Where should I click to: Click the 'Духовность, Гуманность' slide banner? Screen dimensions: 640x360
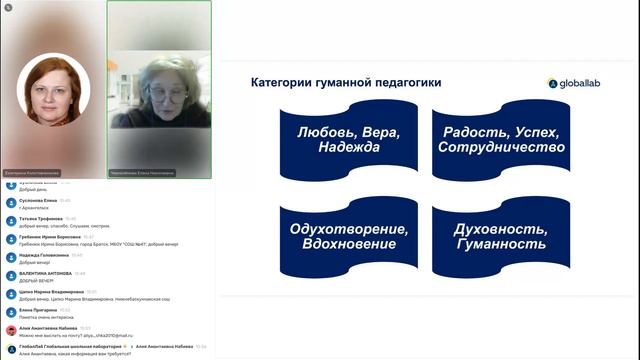pos(501,237)
